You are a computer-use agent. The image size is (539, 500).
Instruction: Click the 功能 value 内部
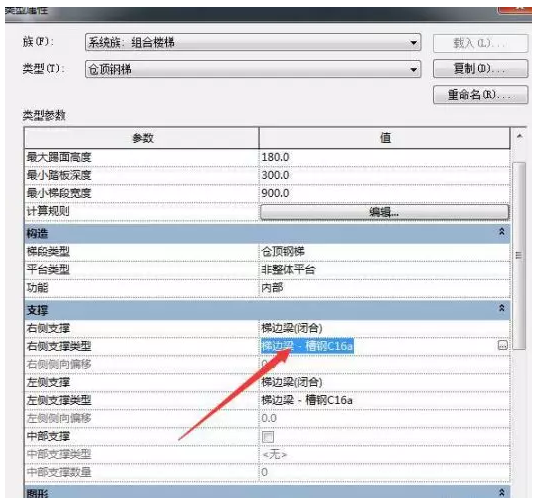tap(272, 288)
